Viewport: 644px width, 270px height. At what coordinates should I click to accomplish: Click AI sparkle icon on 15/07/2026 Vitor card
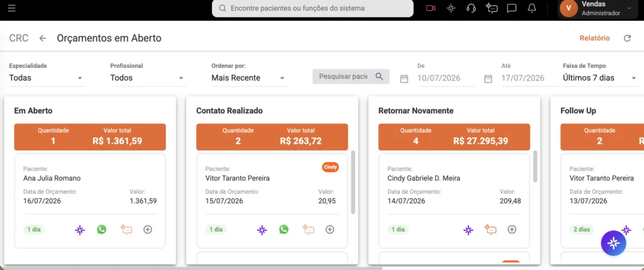[262, 230]
